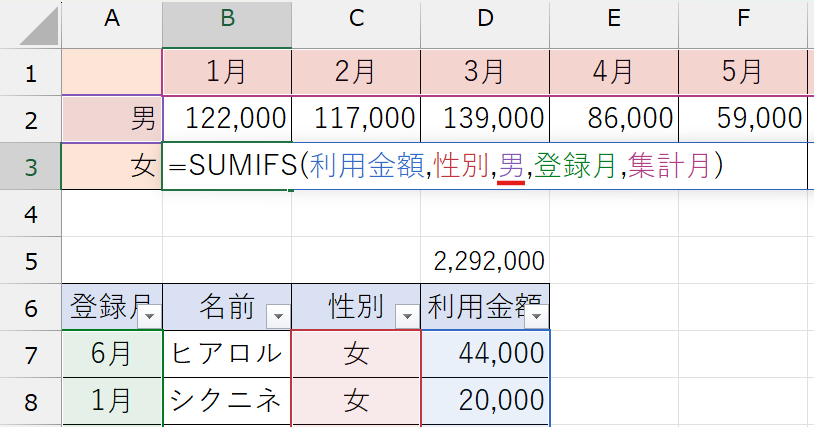Click the underlined 男 argument in formula
Screen dimensions: 814x427
pyautogui.click(x=511, y=167)
